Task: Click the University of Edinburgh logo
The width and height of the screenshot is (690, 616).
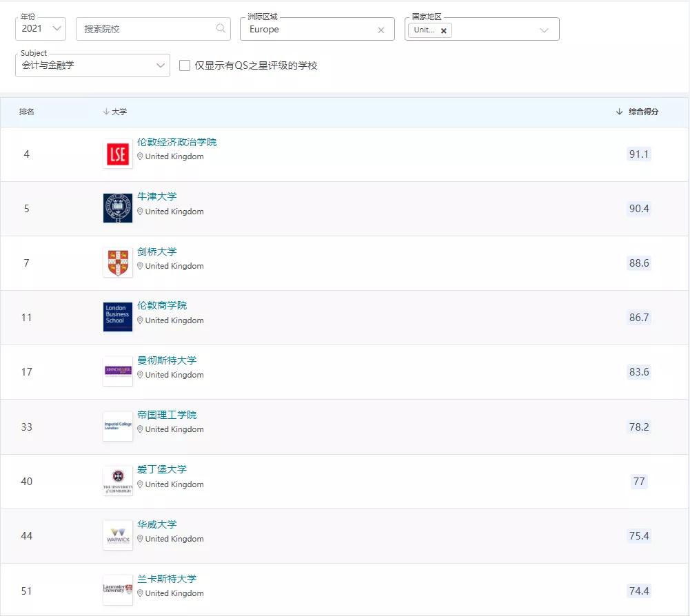Action: coord(117,481)
